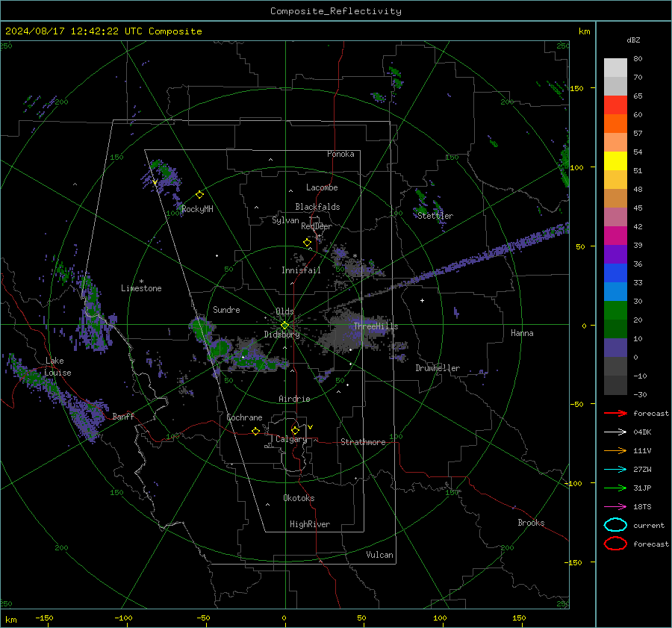Select the Limestone label
The image size is (672, 628).
point(141,288)
